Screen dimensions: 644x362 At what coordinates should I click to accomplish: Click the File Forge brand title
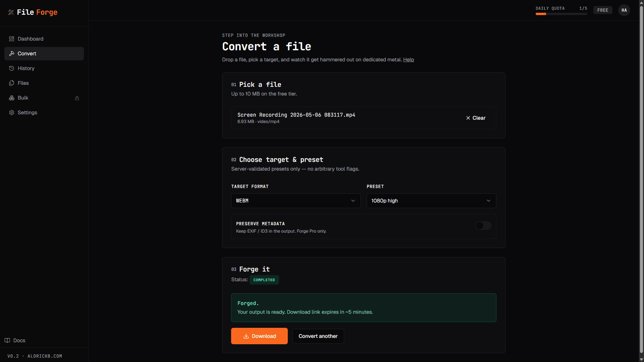tap(37, 12)
